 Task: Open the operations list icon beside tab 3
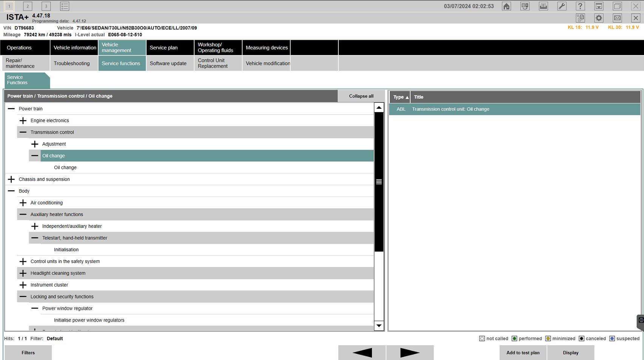[65, 6]
